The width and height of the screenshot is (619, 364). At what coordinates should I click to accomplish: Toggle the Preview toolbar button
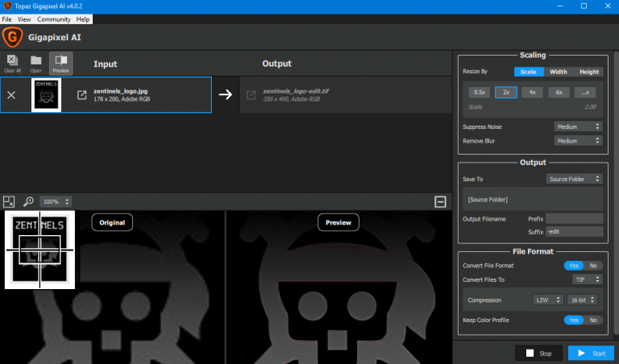click(x=60, y=64)
